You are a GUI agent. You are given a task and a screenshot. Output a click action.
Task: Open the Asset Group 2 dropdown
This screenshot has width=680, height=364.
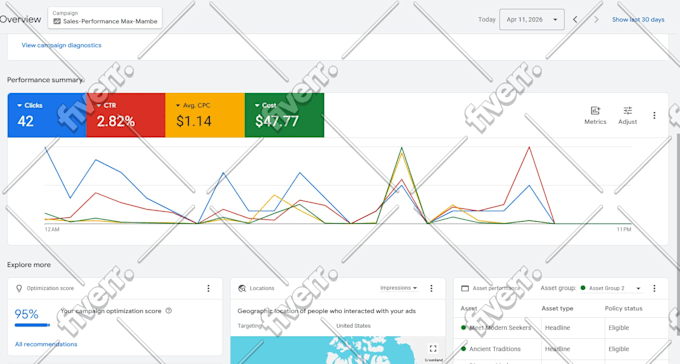pos(611,288)
